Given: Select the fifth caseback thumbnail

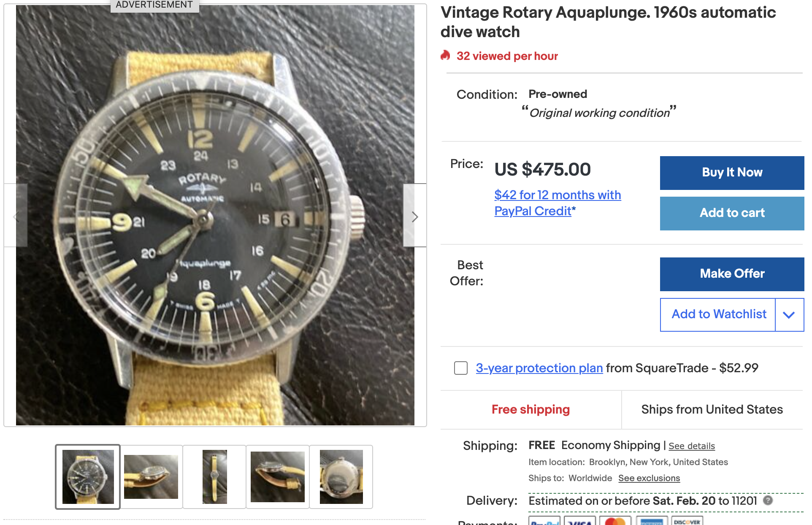Looking at the screenshot, I should (341, 477).
